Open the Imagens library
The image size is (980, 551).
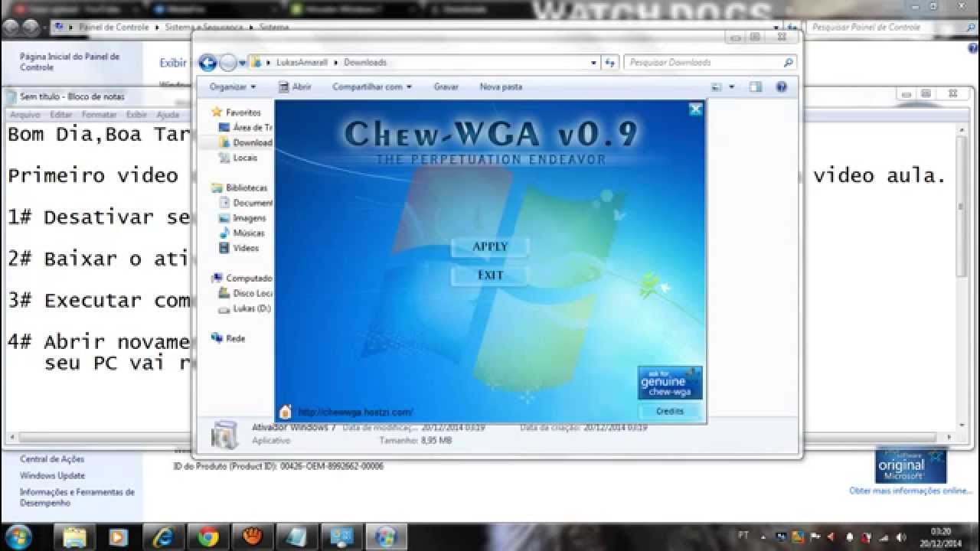coord(243,218)
